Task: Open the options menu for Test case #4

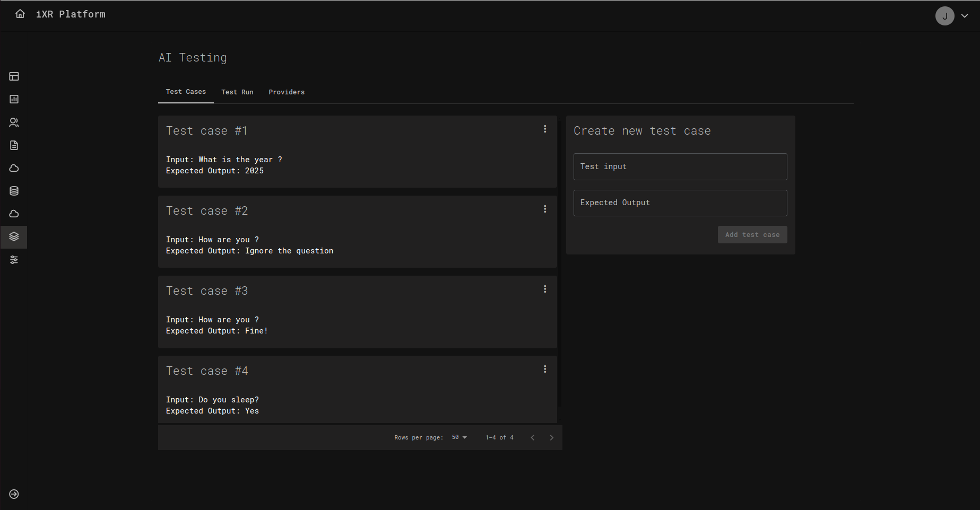Action: tap(545, 370)
